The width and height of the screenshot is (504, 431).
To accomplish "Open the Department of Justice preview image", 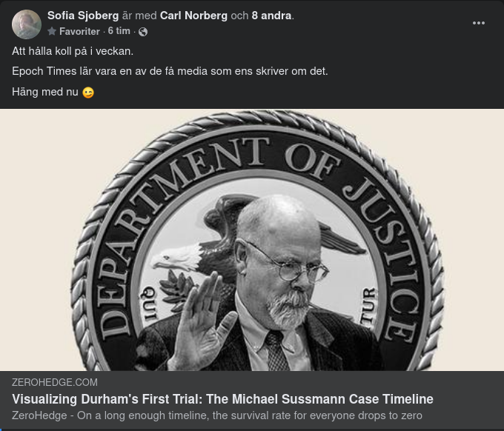I will click(252, 240).
